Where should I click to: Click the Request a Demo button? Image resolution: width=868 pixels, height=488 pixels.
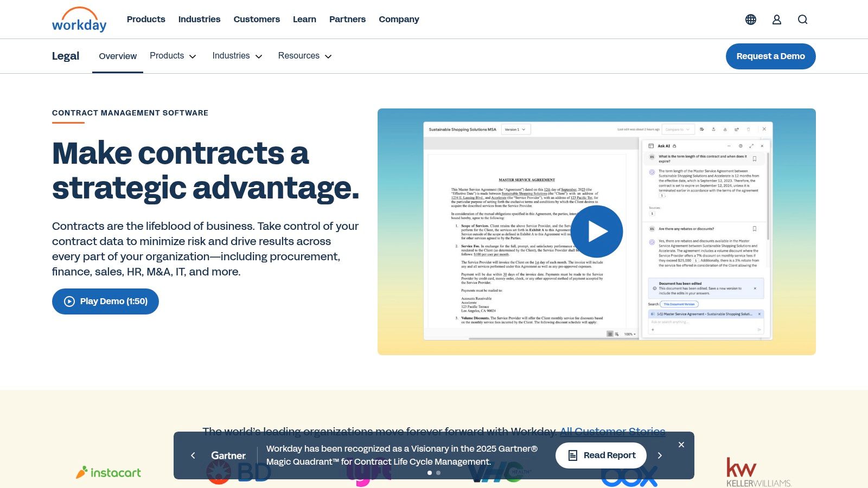click(x=770, y=56)
